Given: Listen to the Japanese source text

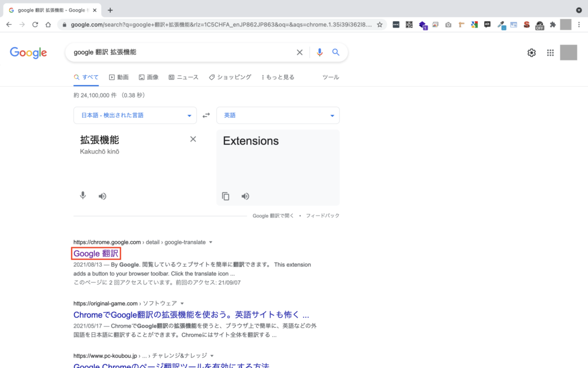Looking at the screenshot, I should point(102,196).
